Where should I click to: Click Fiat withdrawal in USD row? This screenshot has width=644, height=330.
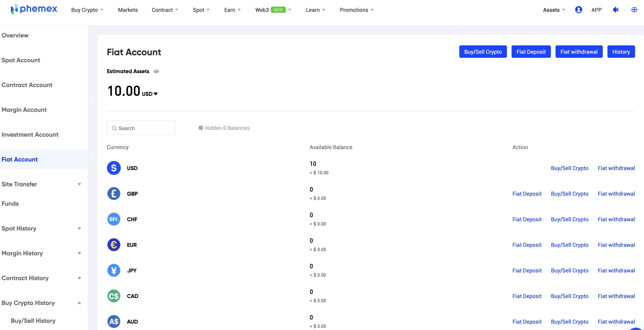coord(616,168)
